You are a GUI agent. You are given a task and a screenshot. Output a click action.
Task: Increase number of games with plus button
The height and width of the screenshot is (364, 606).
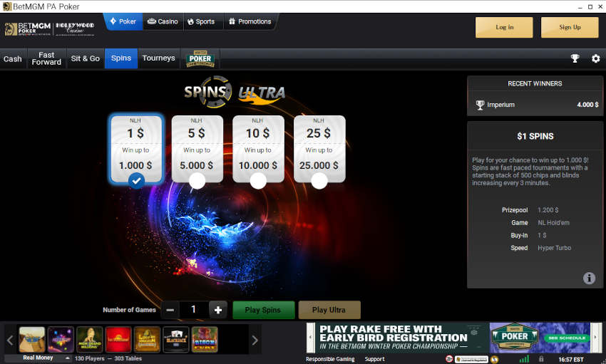(218, 310)
